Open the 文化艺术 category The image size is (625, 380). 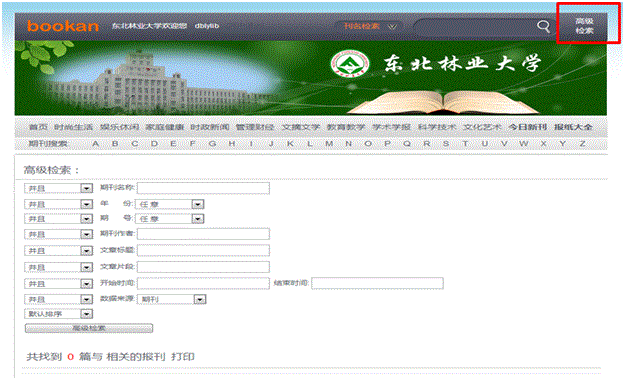[x=482, y=127]
